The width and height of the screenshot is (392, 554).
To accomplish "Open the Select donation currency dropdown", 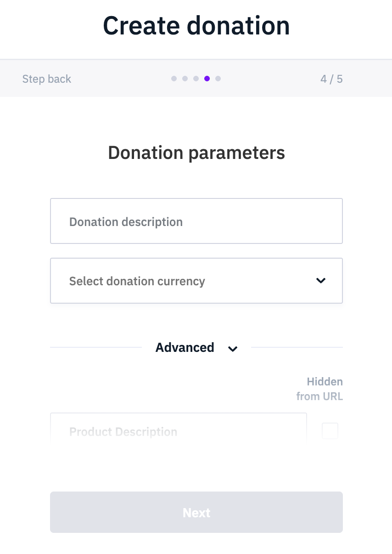I will click(x=196, y=281).
